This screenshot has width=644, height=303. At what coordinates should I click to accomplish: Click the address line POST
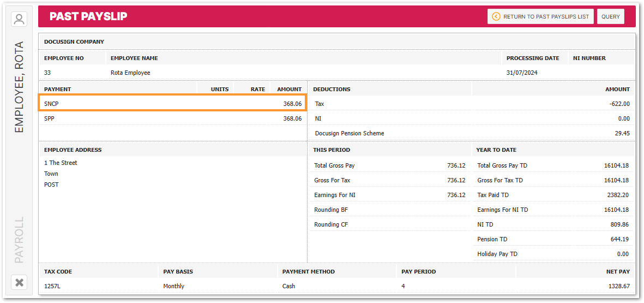[51, 185]
